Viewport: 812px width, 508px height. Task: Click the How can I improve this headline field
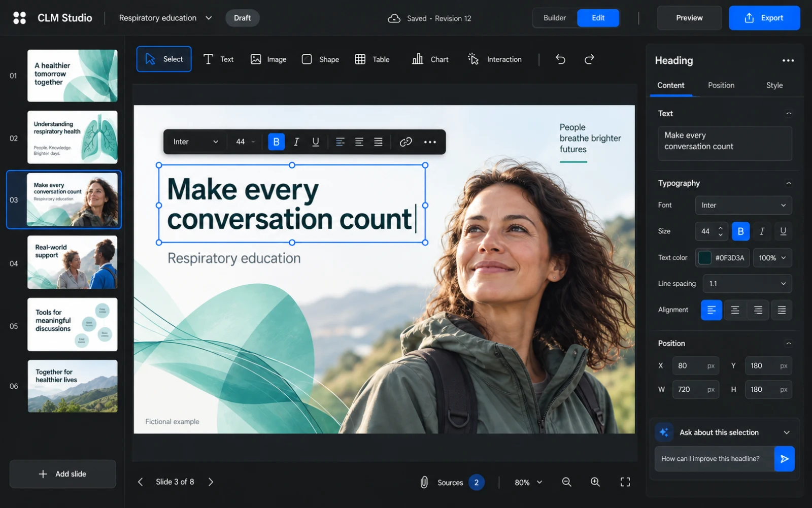(714, 459)
